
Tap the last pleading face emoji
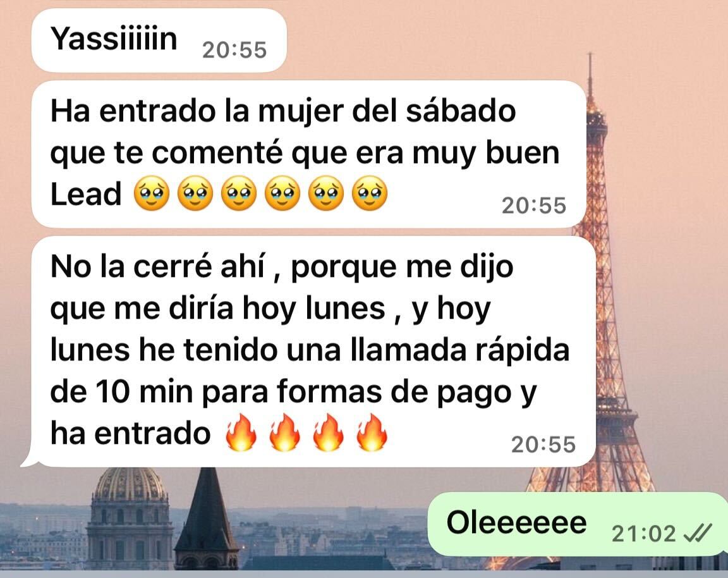coord(370,194)
